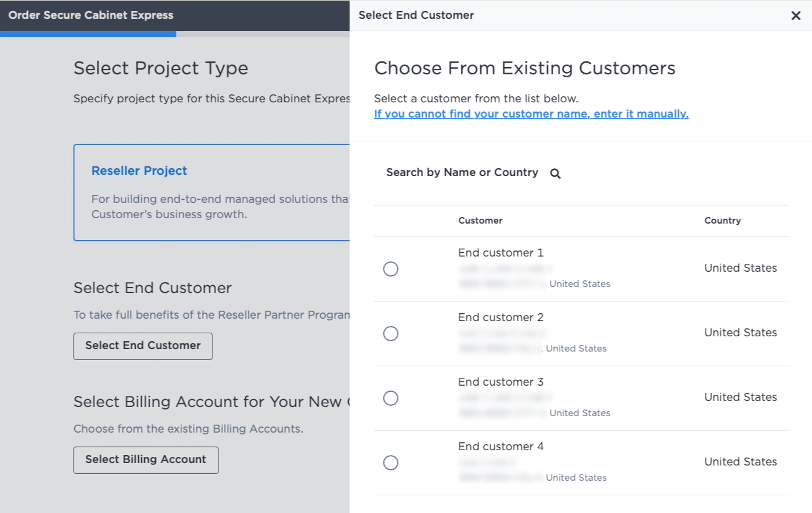
Task: Choose the End customer 2 radio button
Action: click(391, 333)
